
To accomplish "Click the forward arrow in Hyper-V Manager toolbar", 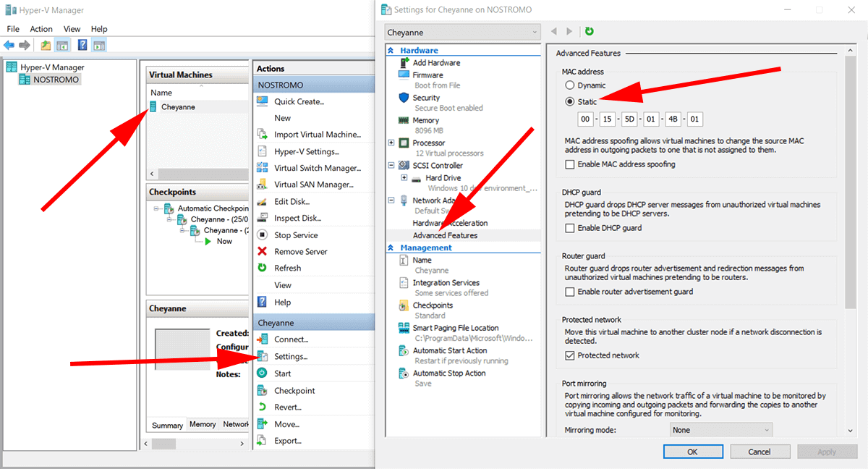I will coord(25,46).
